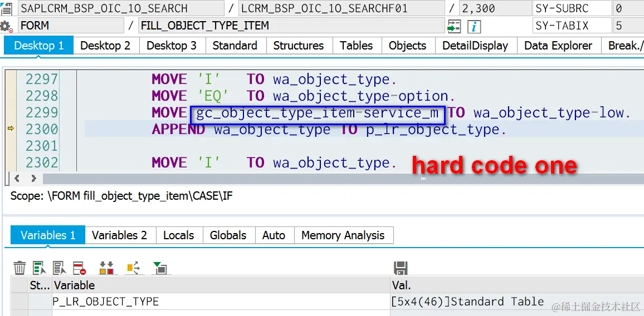Click p_lr_object_type in the APPEND statement
644x316 pixels.
click(x=432, y=130)
